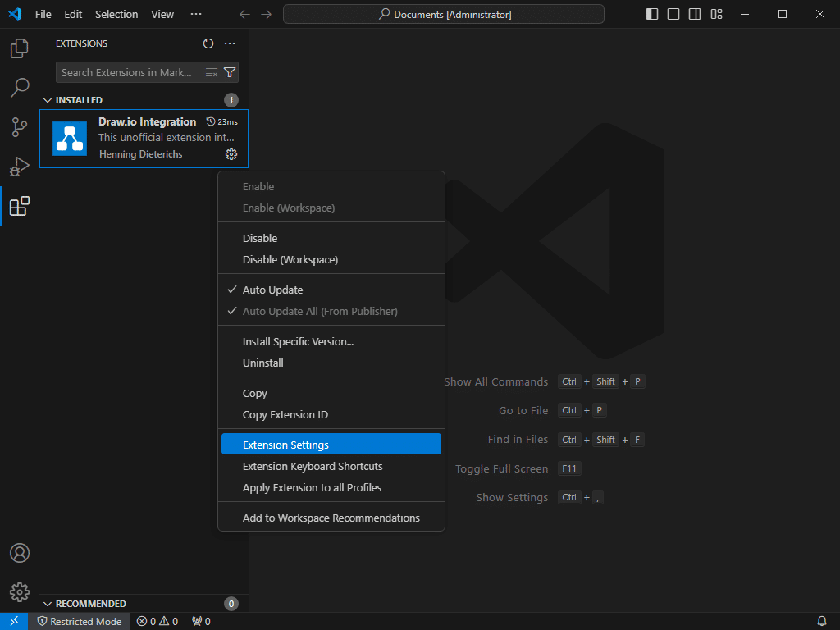This screenshot has height=630, width=840.
Task: Click the Enable (Workspace) entry
Action: click(331, 208)
